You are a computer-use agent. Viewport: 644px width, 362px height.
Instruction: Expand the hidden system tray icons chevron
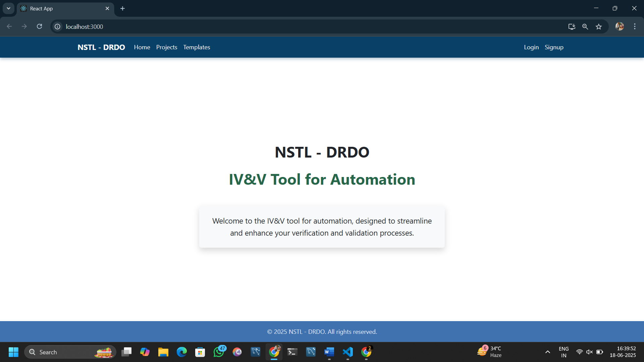pyautogui.click(x=548, y=352)
